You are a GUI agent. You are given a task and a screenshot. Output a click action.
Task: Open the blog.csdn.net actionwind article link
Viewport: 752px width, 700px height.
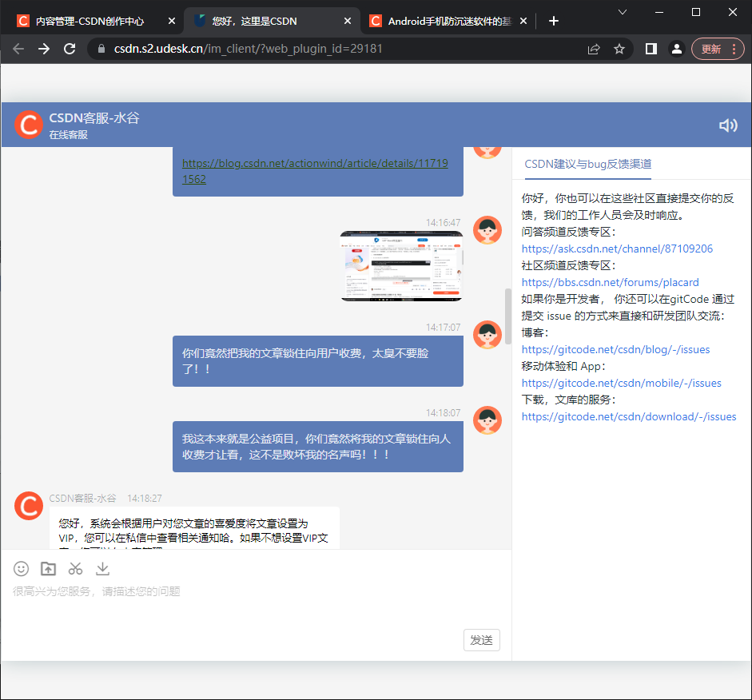coord(315,171)
